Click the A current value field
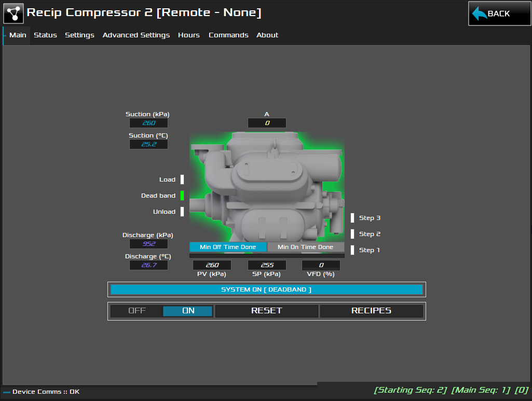This screenshot has width=532, height=401. (x=267, y=123)
